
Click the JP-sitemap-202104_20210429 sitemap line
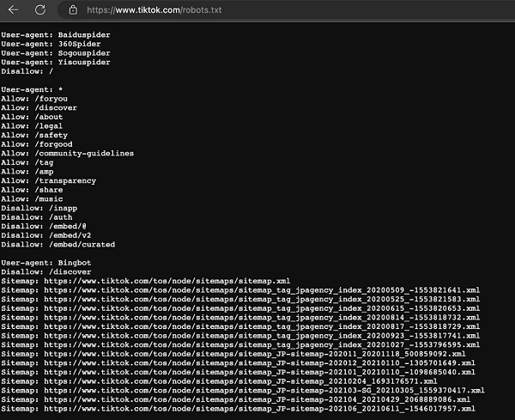point(235,399)
